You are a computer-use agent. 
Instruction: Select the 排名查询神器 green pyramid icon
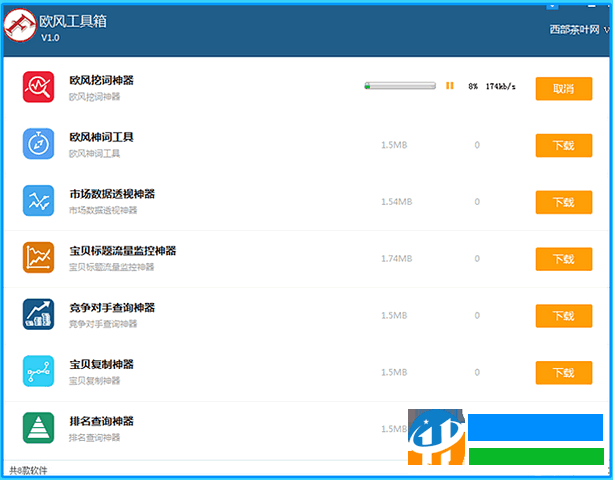tap(38, 428)
